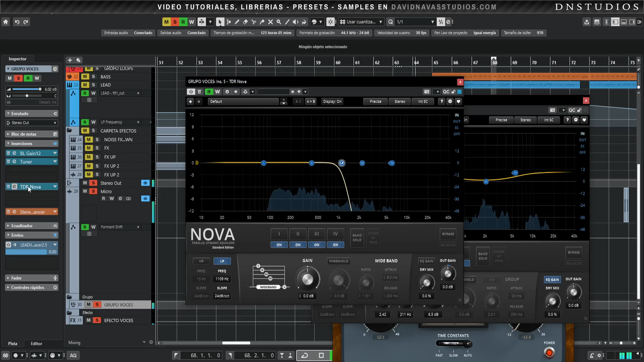Activate the cycle loop button in transport
This screenshot has height=362, width=644.
[x=305, y=355]
